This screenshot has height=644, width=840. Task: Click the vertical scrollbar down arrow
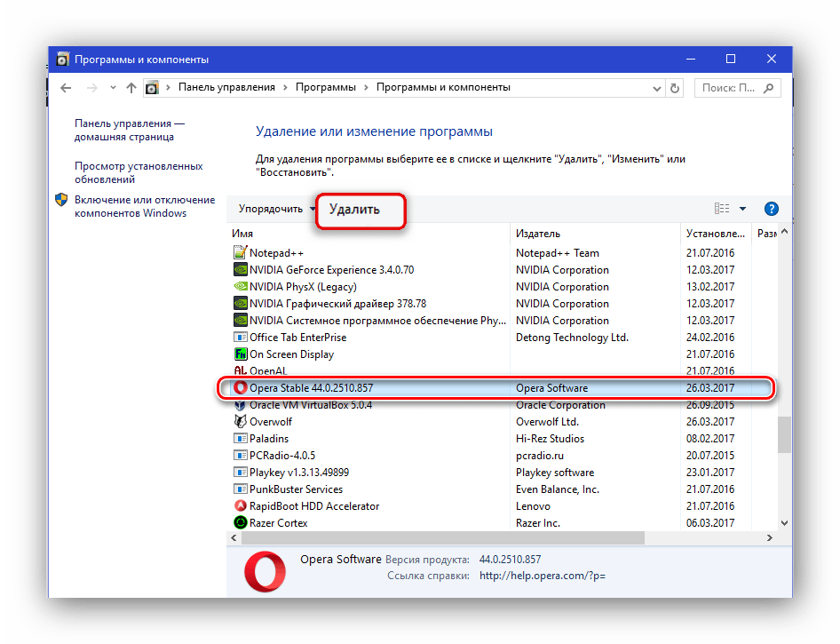784,524
